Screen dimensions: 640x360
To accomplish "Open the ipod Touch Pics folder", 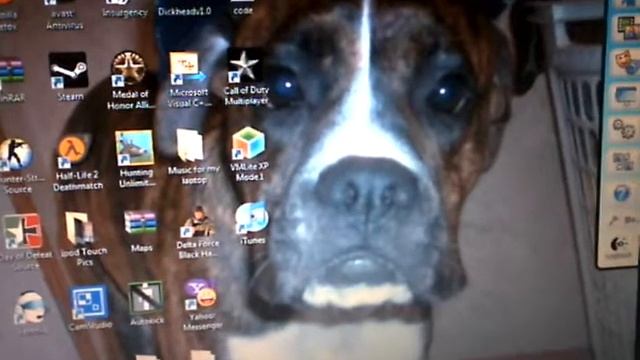I will (x=80, y=229).
